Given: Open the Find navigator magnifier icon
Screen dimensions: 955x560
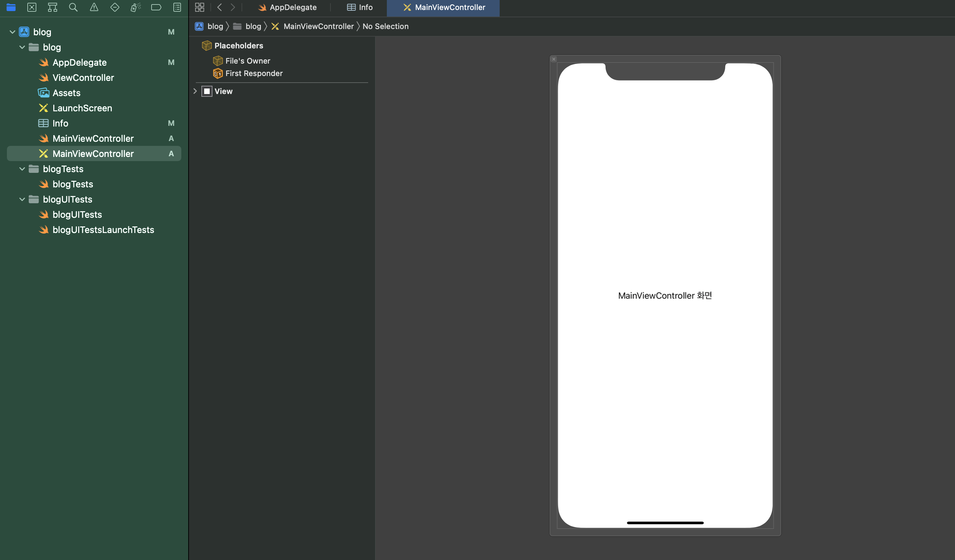Looking at the screenshot, I should click(x=73, y=7).
